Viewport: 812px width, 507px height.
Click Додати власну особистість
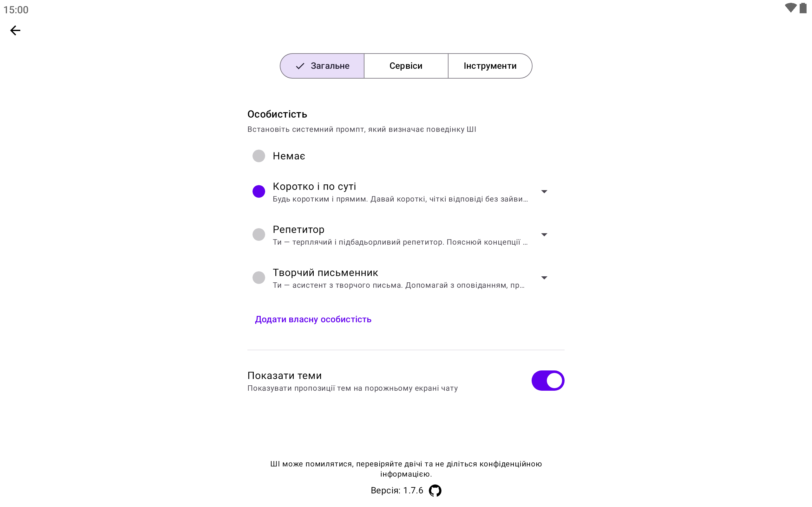click(x=313, y=319)
